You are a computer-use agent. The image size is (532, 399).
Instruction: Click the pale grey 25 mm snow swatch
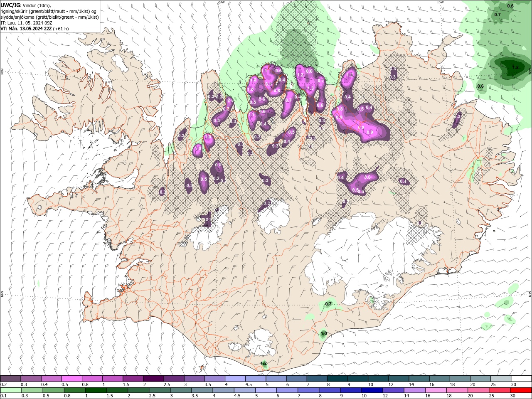(x=501, y=379)
